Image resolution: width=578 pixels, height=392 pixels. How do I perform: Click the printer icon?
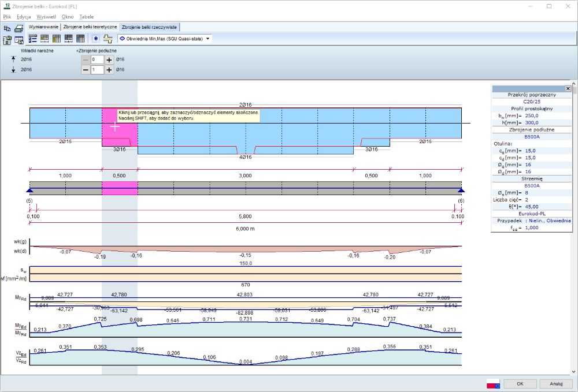(x=18, y=27)
